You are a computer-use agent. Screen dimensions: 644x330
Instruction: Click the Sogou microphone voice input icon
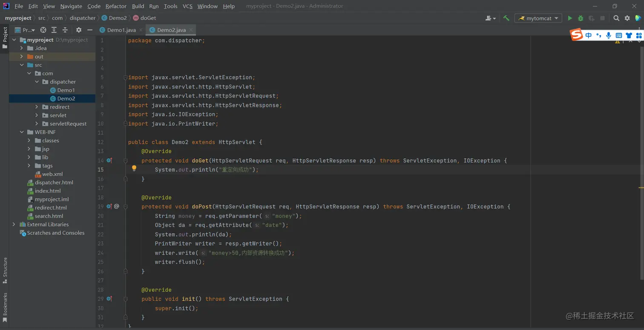[609, 35]
